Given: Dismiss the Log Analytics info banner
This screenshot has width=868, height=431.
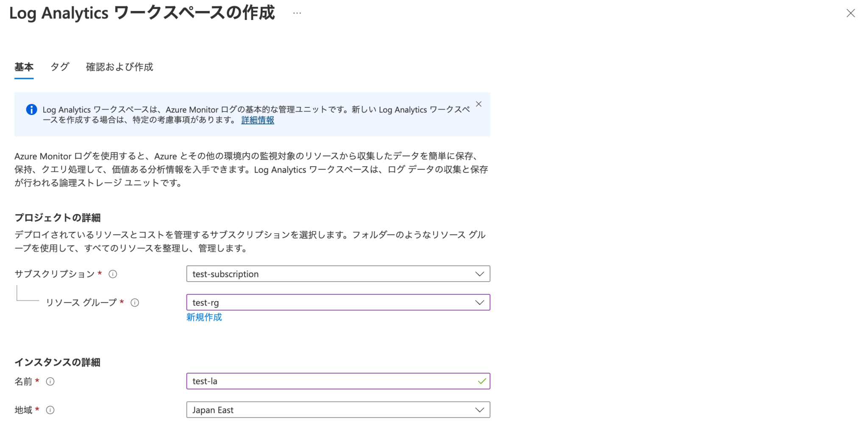Looking at the screenshot, I should (x=479, y=104).
